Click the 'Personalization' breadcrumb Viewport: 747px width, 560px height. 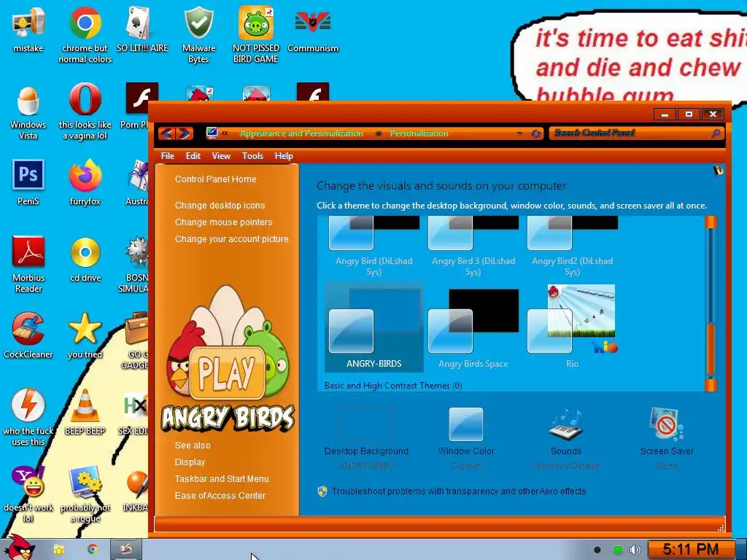[x=419, y=133]
